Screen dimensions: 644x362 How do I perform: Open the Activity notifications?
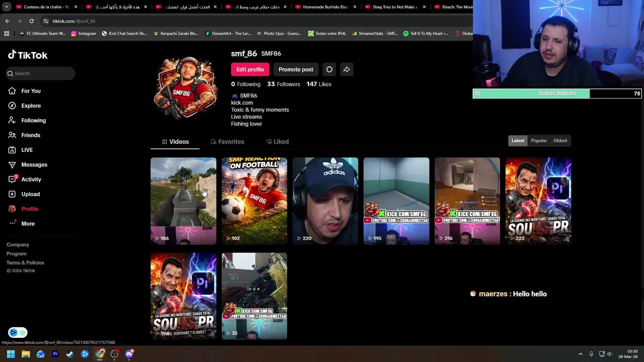pos(25,179)
